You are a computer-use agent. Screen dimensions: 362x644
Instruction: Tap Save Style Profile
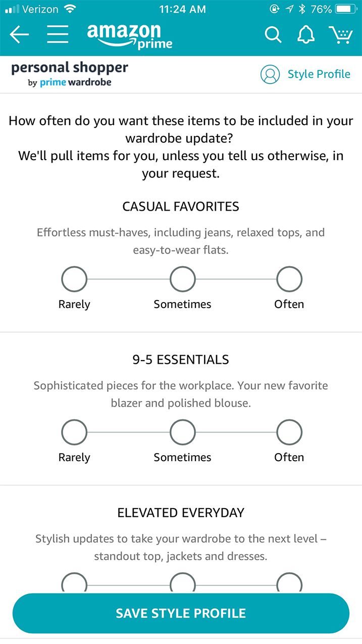tap(181, 613)
